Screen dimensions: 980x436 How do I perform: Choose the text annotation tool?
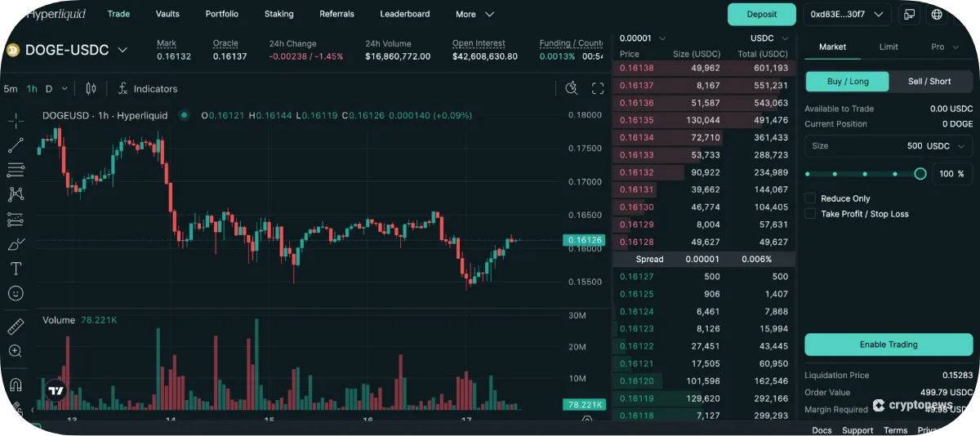[x=16, y=269]
